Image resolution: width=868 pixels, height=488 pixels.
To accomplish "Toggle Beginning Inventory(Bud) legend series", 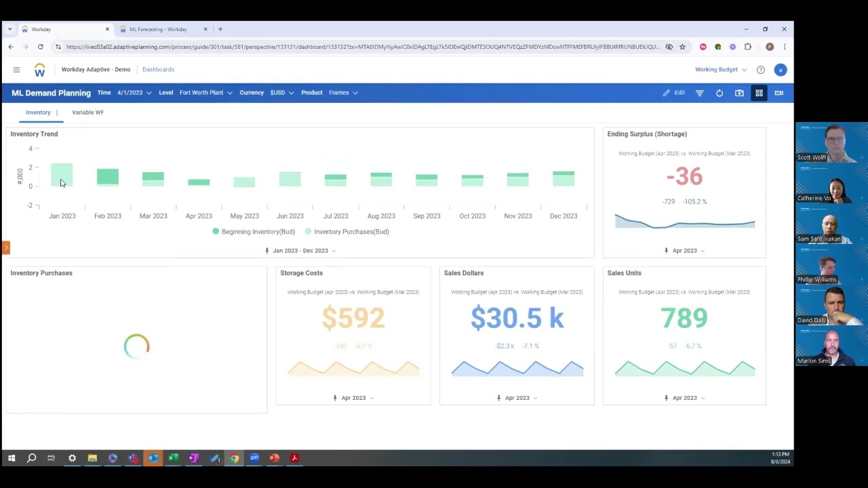I will pyautogui.click(x=254, y=232).
